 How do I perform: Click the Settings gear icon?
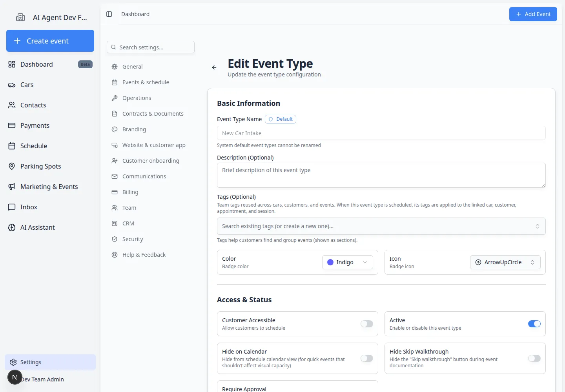coord(13,362)
